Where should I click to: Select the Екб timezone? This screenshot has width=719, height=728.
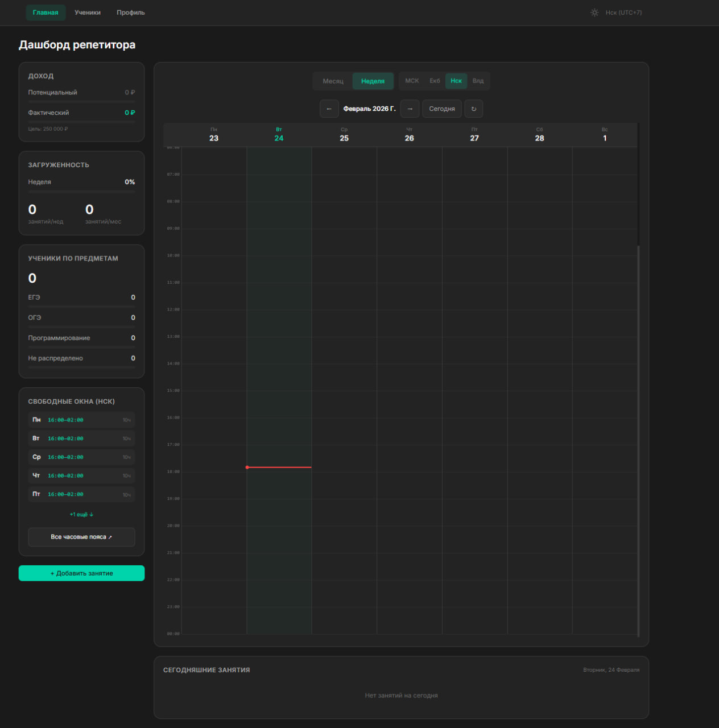(x=434, y=81)
